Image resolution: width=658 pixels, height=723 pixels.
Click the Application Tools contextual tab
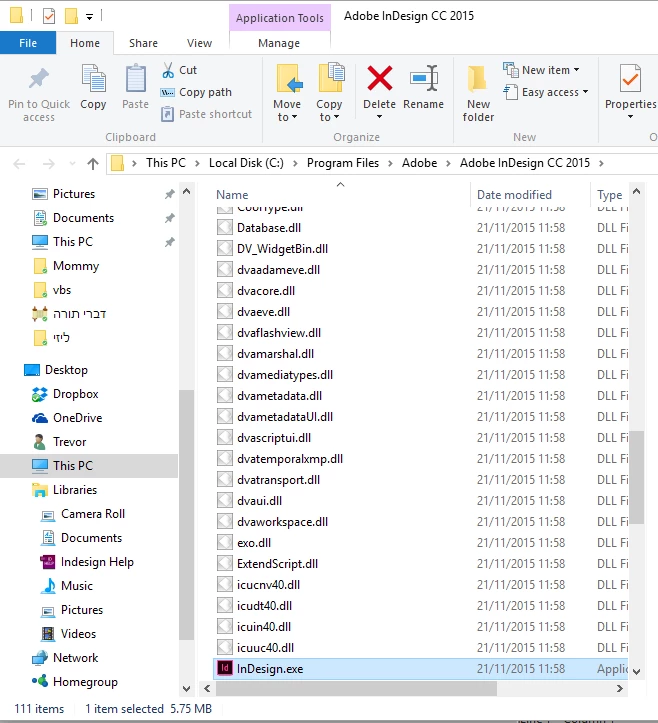pyautogui.click(x=280, y=18)
